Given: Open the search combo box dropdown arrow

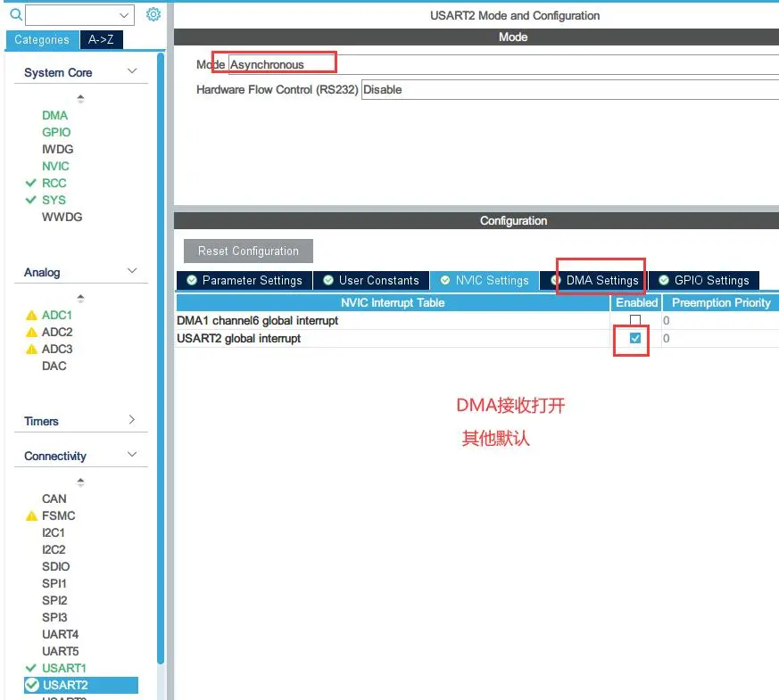Looking at the screenshot, I should point(124,15).
